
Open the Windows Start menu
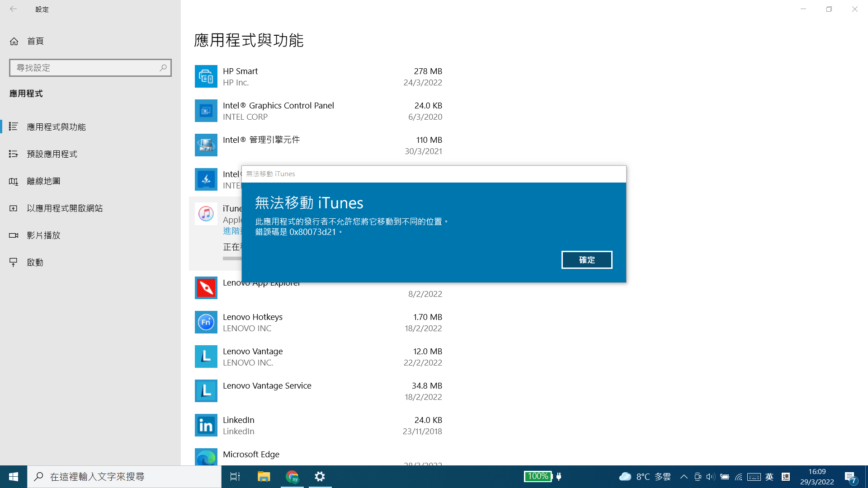14,477
